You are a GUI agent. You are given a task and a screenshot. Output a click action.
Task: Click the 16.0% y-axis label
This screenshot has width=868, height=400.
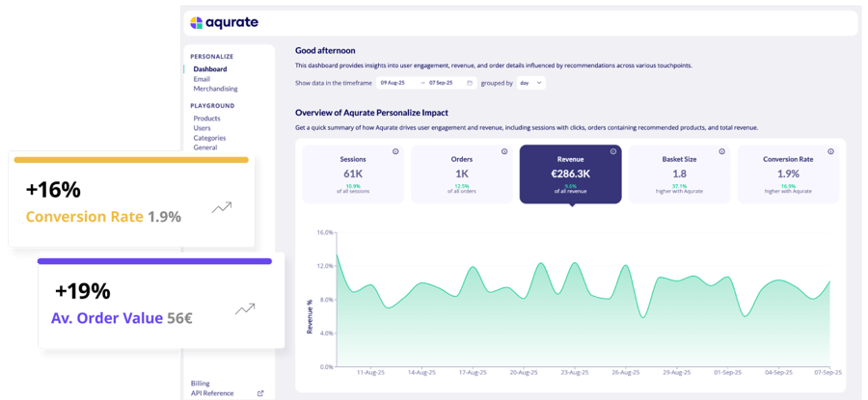[325, 233]
